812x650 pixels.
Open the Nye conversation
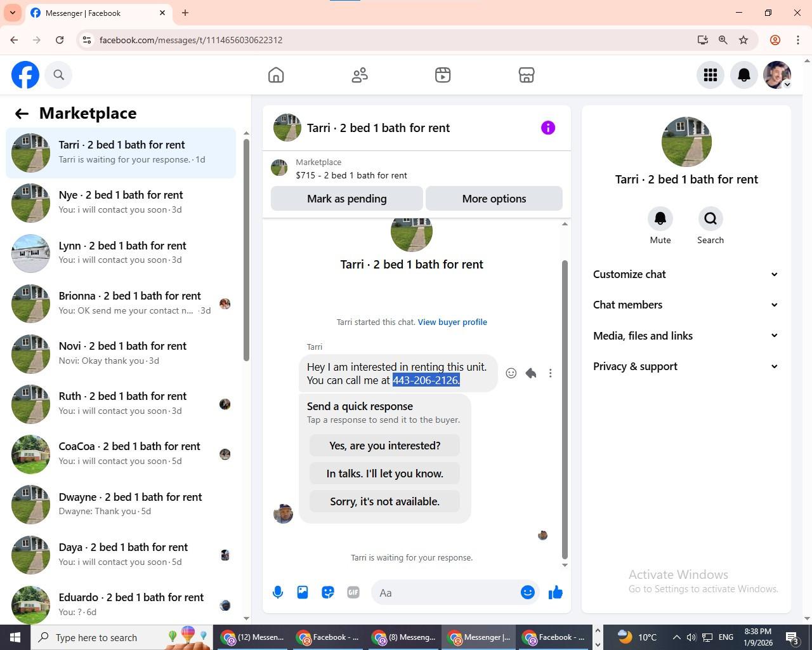[x=121, y=203]
